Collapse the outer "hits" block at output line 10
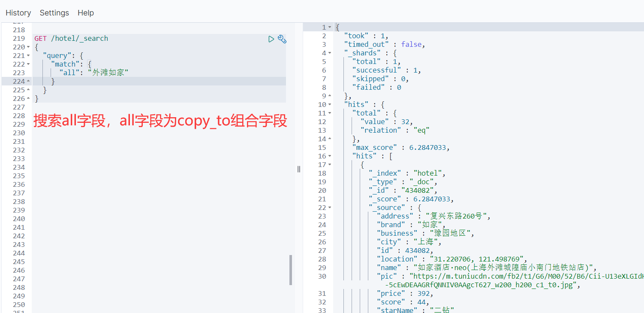644x313 pixels. (330, 105)
